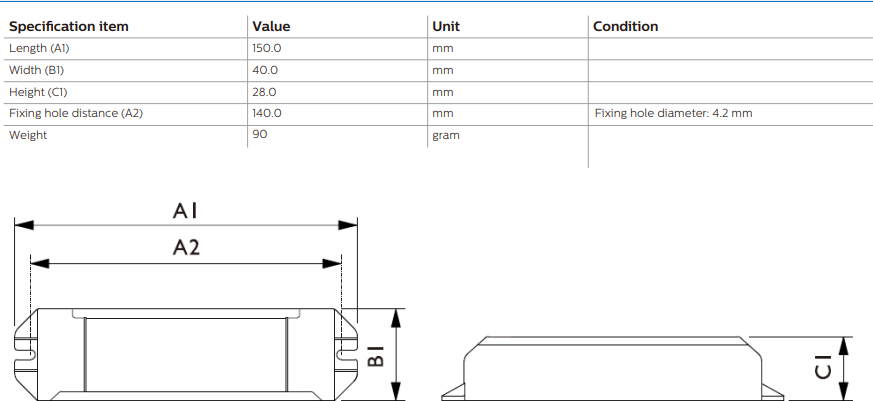Click the 'gram' unit cell
The width and height of the screenshot is (873, 401).
446,136
